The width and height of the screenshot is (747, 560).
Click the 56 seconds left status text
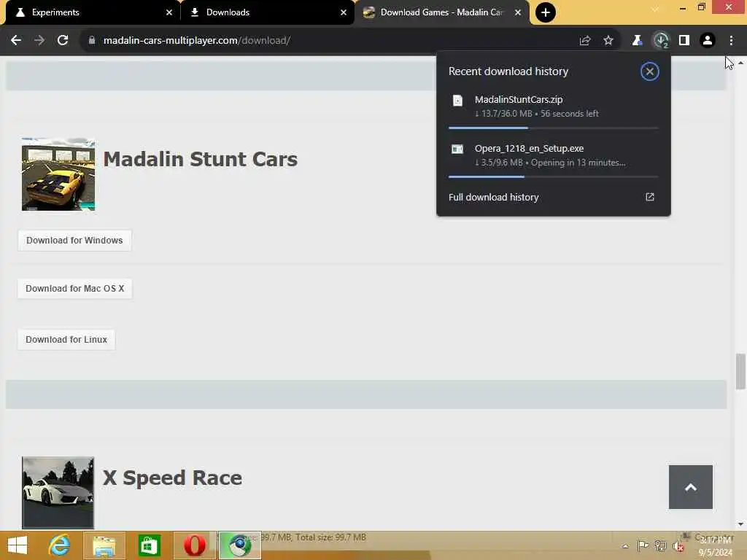tap(569, 114)
